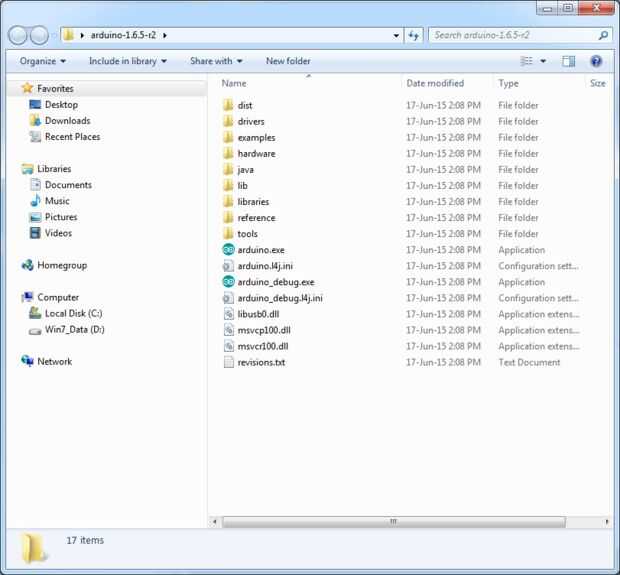Image resolution: width=620 pixels, height=575 pixels.
Task: Click the java folder icon
Action: [228, 169]
